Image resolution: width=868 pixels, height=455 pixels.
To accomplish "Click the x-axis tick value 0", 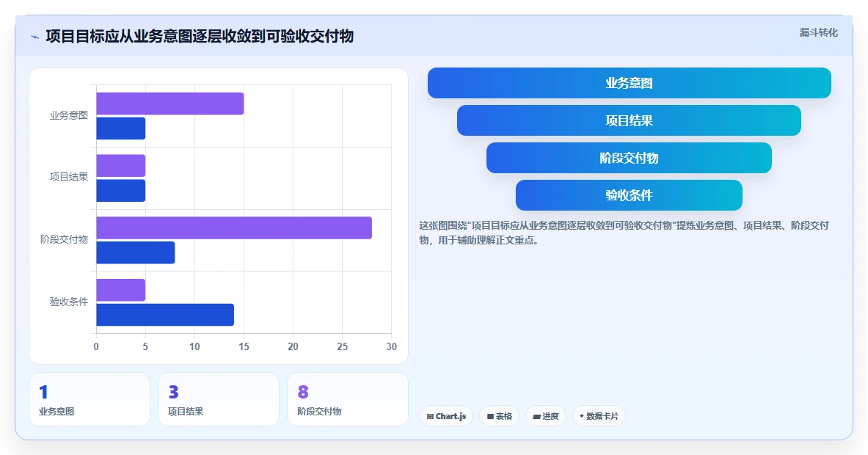I will click(96, 346).
